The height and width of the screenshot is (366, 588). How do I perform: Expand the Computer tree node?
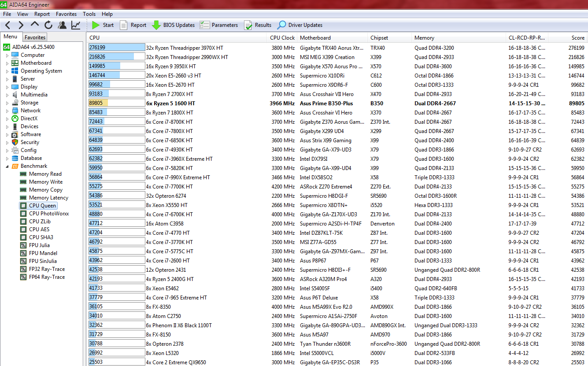click(x=7, y=55)
